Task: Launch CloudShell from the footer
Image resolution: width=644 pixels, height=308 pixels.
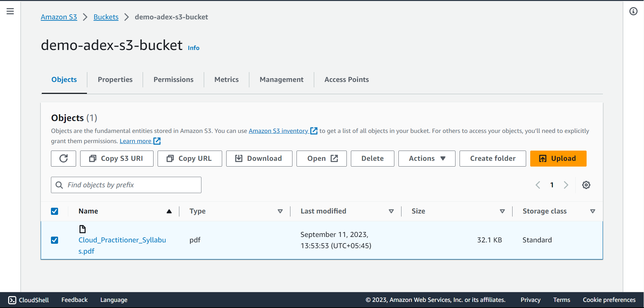Action: [29, 300]
